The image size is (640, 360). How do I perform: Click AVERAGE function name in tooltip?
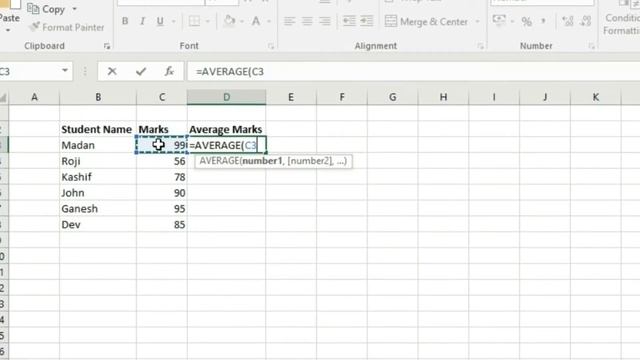pyautogui.click(x=219, y=161)
